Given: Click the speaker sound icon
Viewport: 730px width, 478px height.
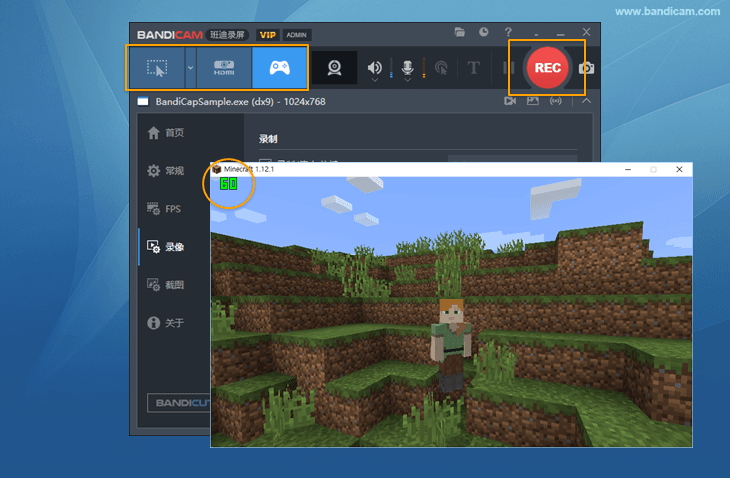Looking at the screenshot, I should point(374,67).
